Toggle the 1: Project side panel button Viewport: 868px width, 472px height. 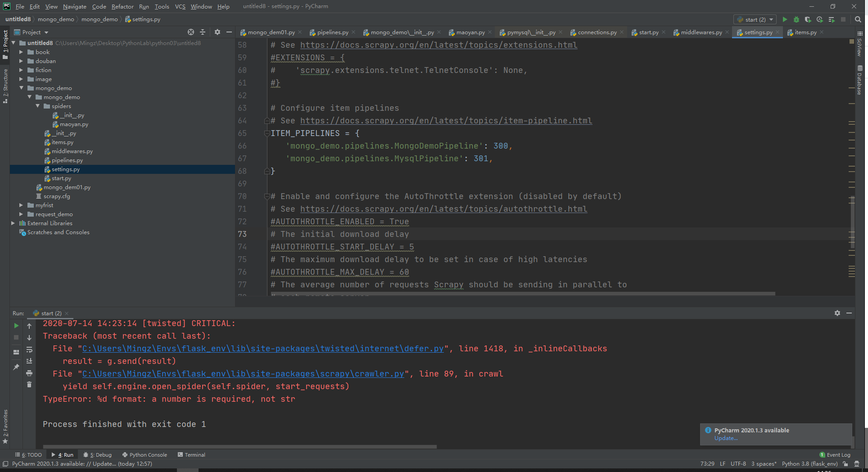coord(5,44)
